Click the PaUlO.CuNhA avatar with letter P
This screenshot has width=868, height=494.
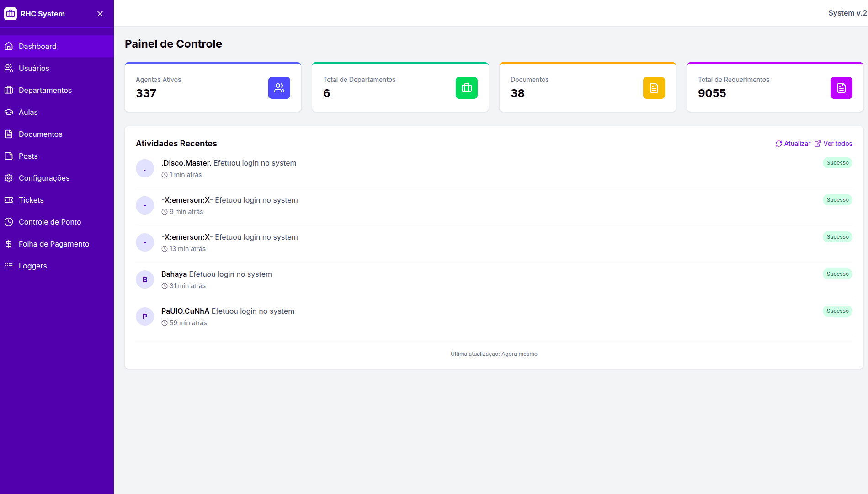145,317
